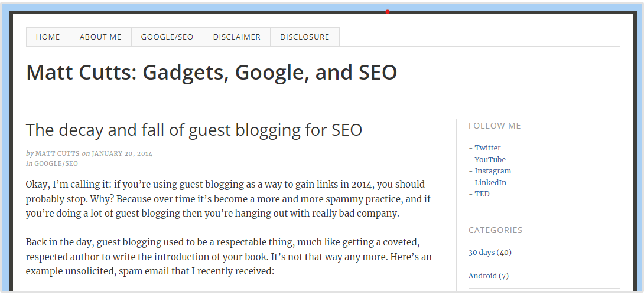Open the post title about guest blogging decay

[194, 130]
